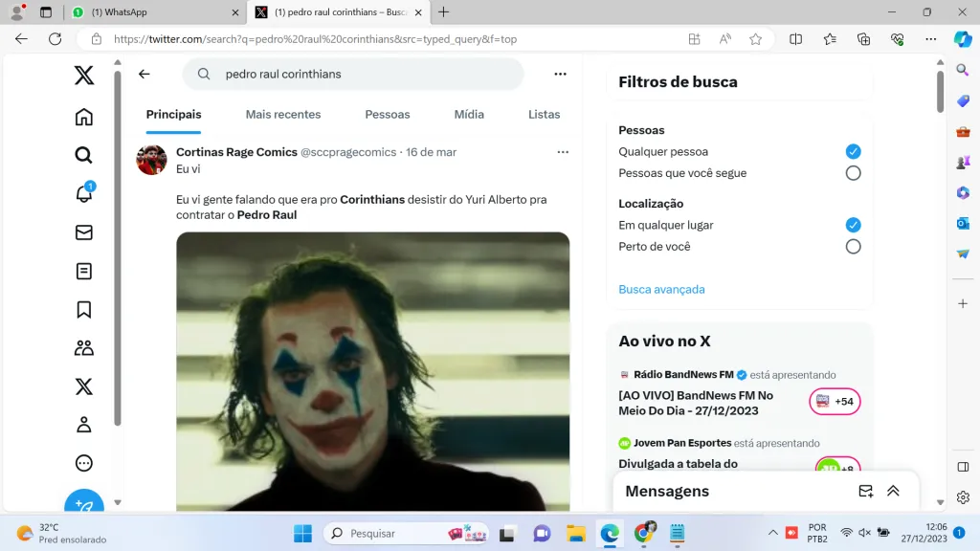The width and height of the screenshot is (980, 551).
Task: Select 'Qualquer pessoa' radio option
Action: tap(853, 151)
